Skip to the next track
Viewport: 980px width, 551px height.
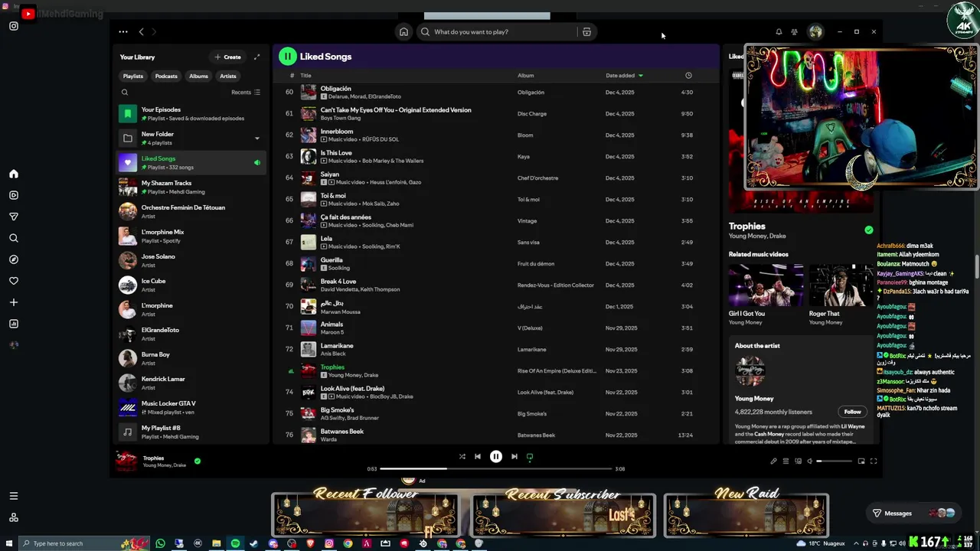[514, 456]
